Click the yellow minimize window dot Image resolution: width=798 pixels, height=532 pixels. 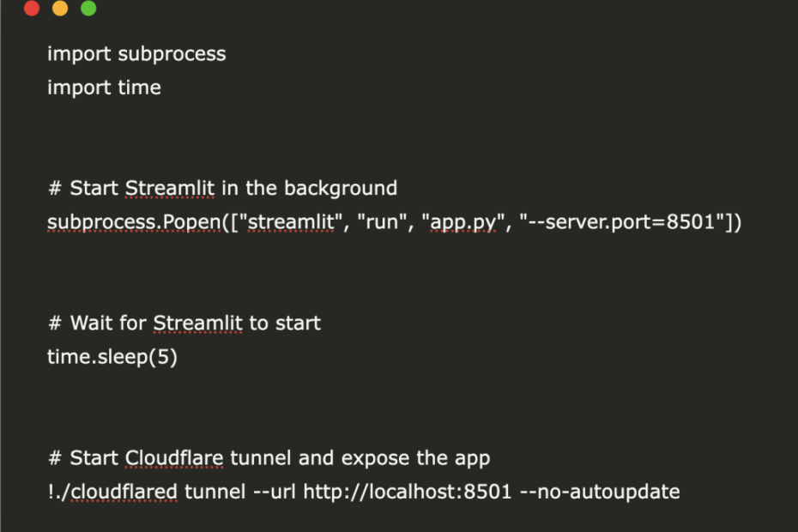(x=60, y=8)
